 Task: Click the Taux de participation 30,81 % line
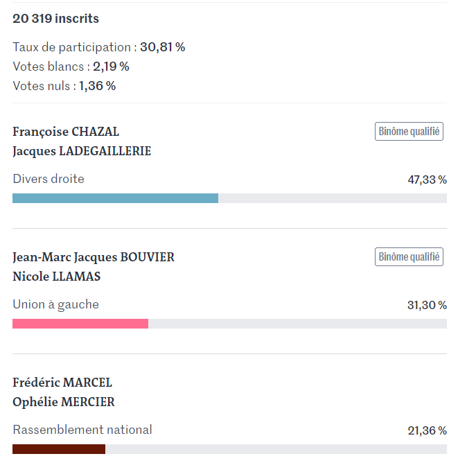click(x=99, y=47)
